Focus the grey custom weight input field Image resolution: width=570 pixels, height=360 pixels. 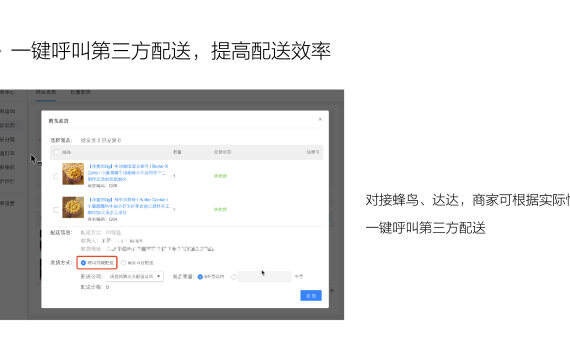click(x=265, y=276)
